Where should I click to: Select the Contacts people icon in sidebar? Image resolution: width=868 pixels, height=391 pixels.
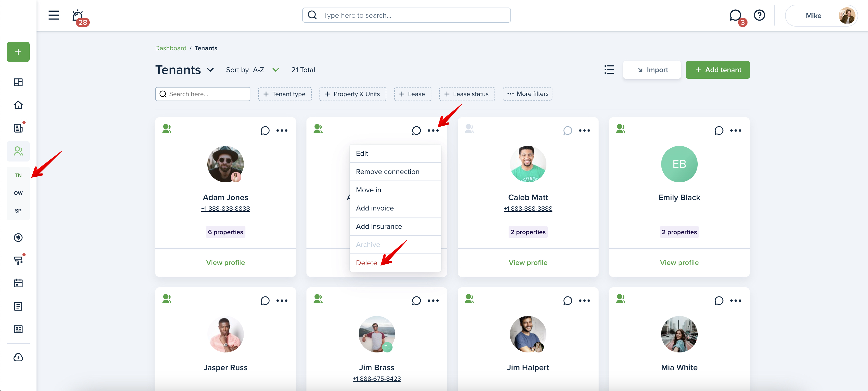click(x=18, y=151)
